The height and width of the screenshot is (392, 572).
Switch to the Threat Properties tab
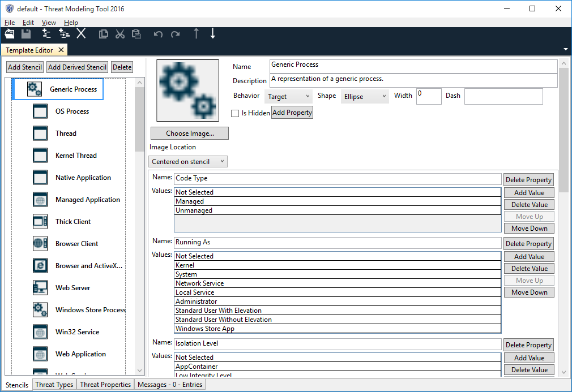click(105, 384)
